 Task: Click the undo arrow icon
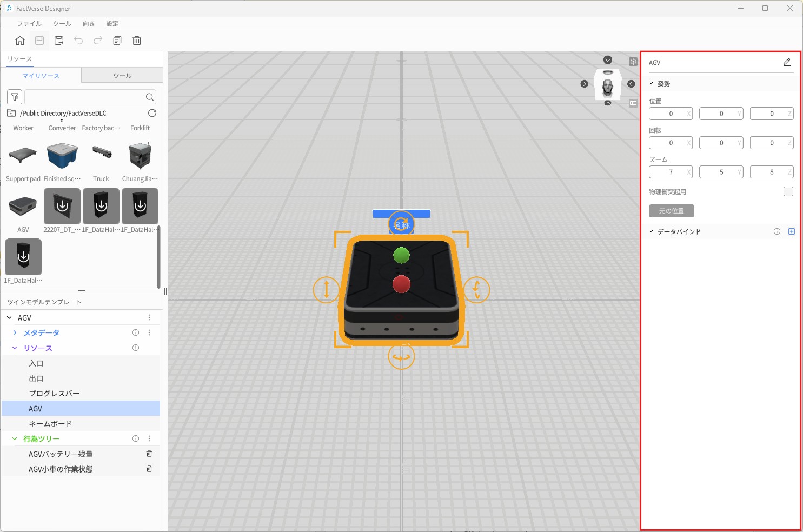[x=78, y=41]
